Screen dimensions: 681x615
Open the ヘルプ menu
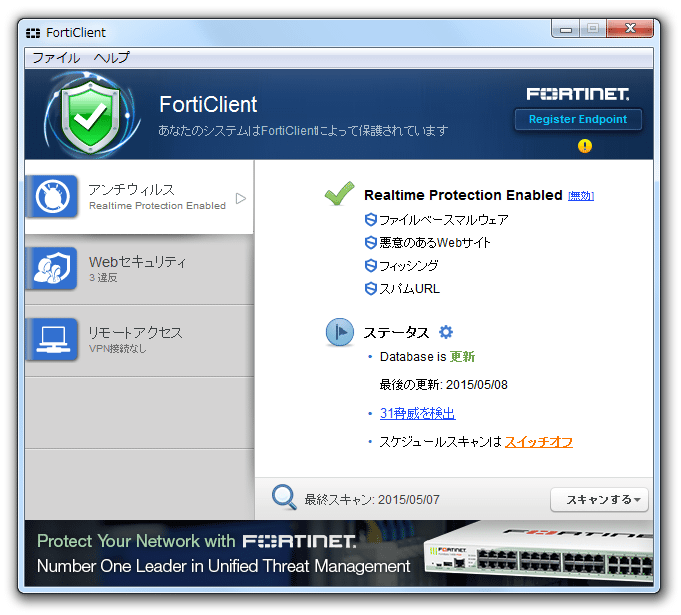pos(111,58)
